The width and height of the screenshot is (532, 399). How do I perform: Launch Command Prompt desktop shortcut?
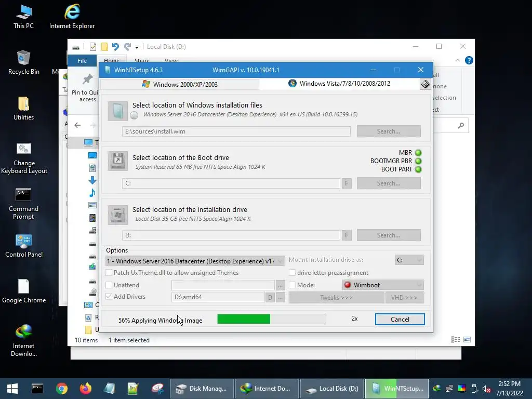pos(23,204)
